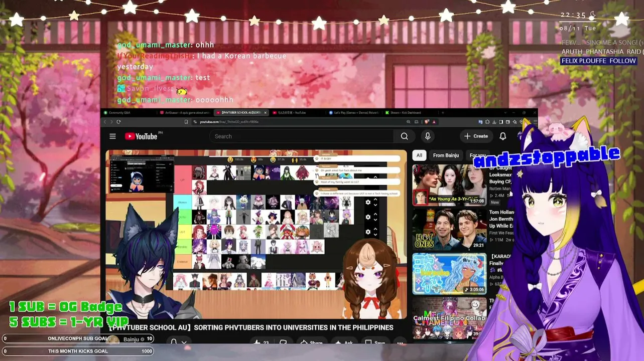Move the DLSU tier row down

coord(375,220)
